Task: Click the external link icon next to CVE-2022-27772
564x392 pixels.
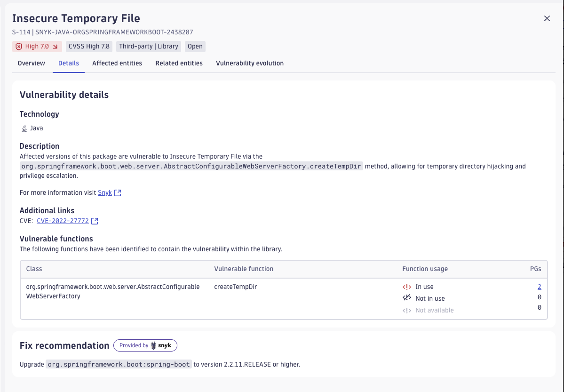Action: click(95, 221)
